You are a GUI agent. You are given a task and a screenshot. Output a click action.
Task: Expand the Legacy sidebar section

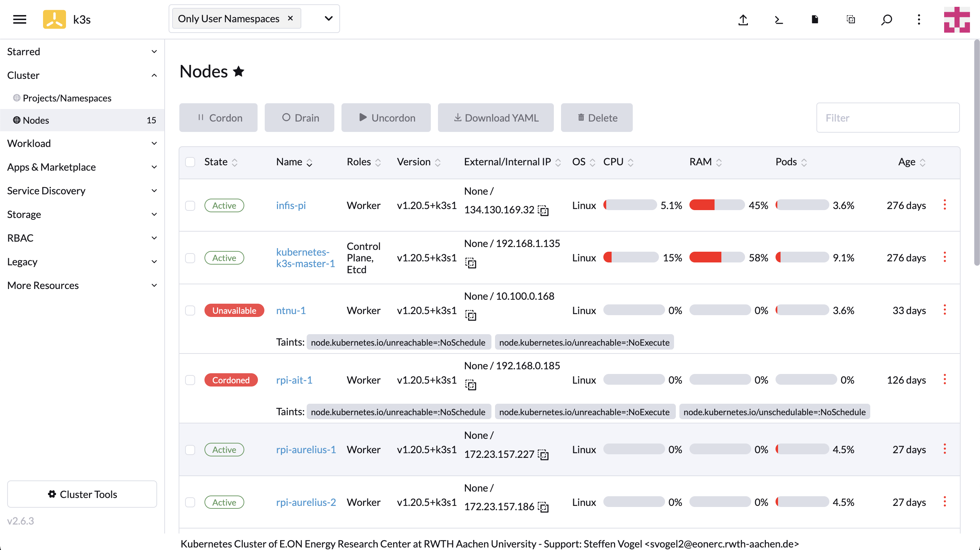[x=82, y=261]
